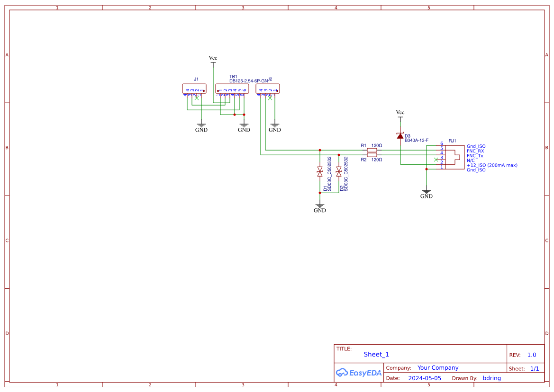
Task: Click the crossed pin marker on J1
Action: coord(197,98)
